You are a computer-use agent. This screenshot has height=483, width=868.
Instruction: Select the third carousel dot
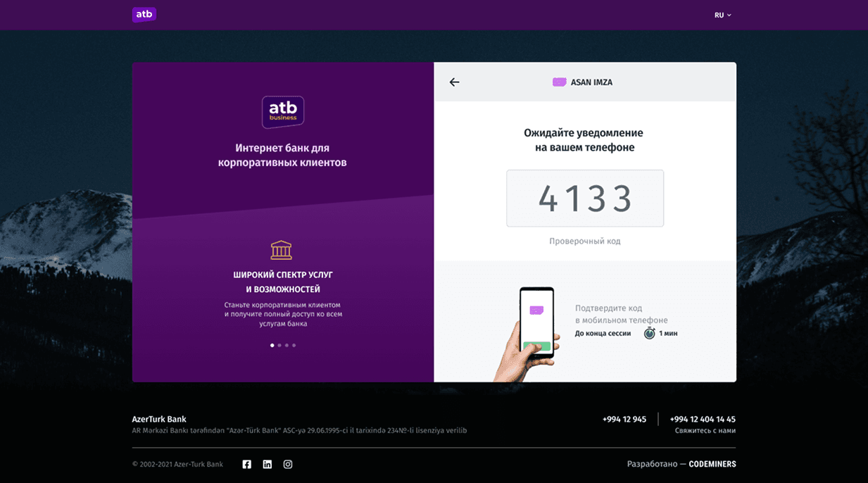287,345
